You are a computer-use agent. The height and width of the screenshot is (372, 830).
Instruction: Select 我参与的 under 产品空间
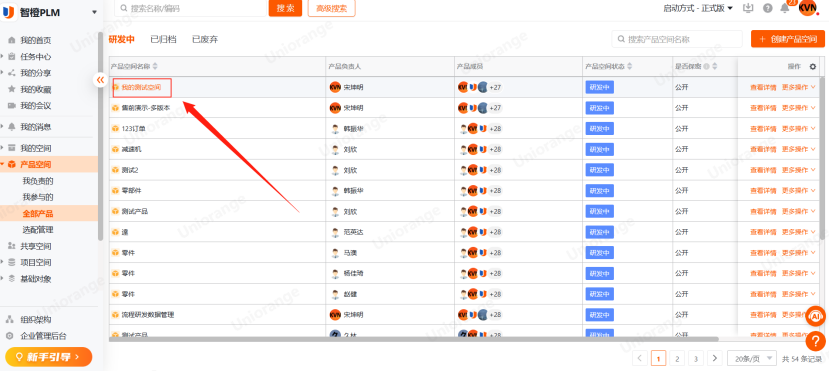click(38, 197)
